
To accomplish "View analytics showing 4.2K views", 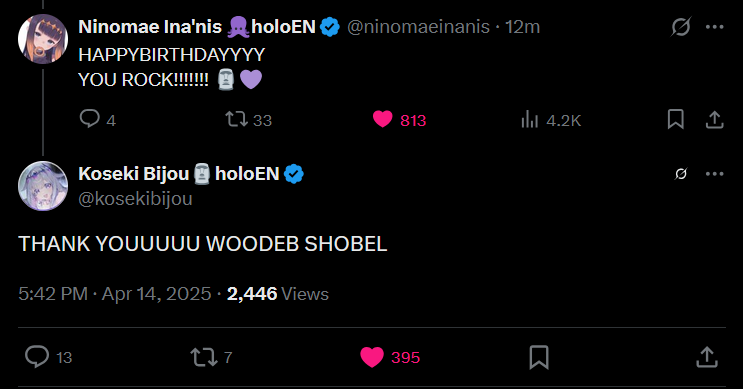I will [x=529, y=119].
